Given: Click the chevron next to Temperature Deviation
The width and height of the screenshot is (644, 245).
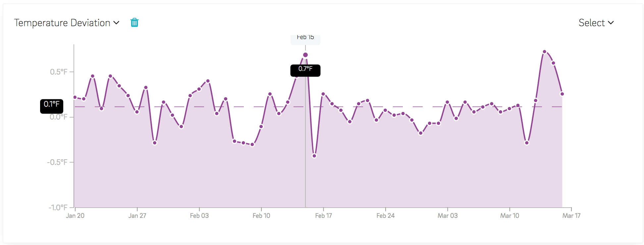Looking at the screenshot, I should [116, 23].
